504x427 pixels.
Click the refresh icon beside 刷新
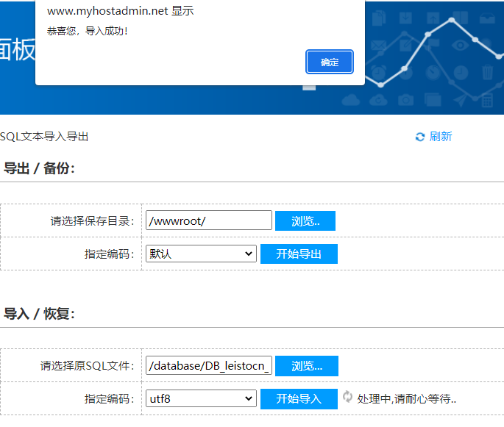click(420, 137)
